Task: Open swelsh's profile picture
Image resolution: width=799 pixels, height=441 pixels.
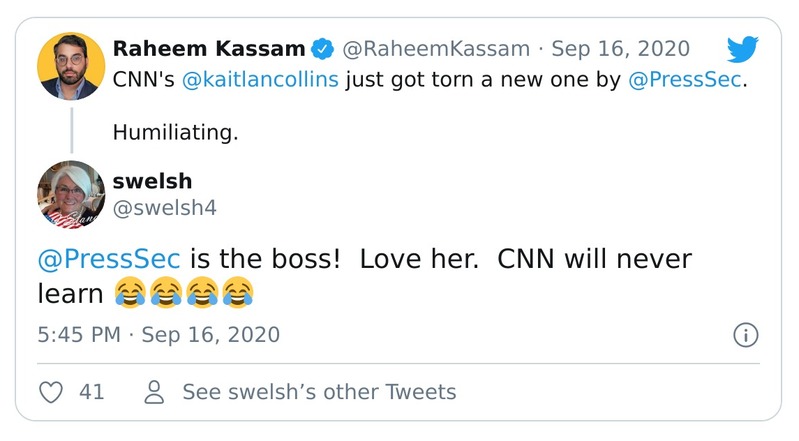Action: [71, 193]
